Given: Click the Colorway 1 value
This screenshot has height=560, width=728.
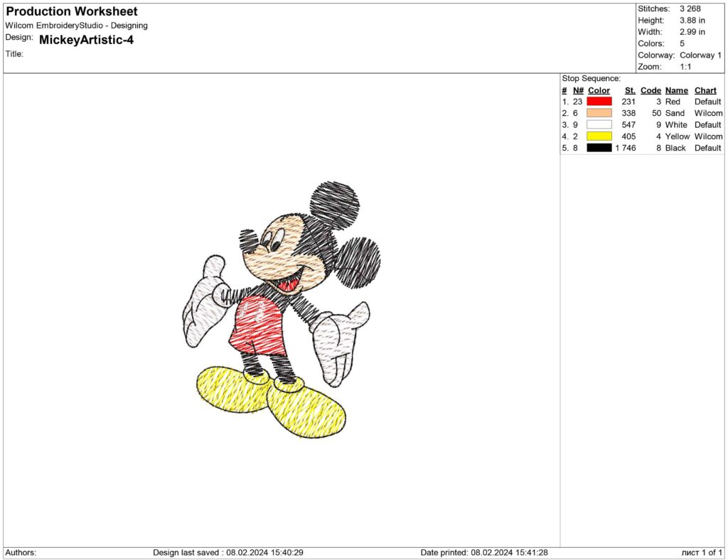Looking at the screenshot, I should coord(700,55).
